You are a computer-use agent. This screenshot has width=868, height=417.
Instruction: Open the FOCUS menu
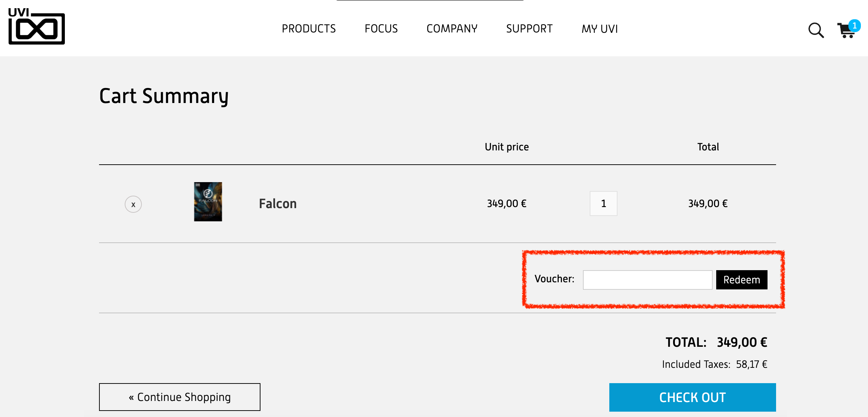pyautogui.click(x=381, y=29)
